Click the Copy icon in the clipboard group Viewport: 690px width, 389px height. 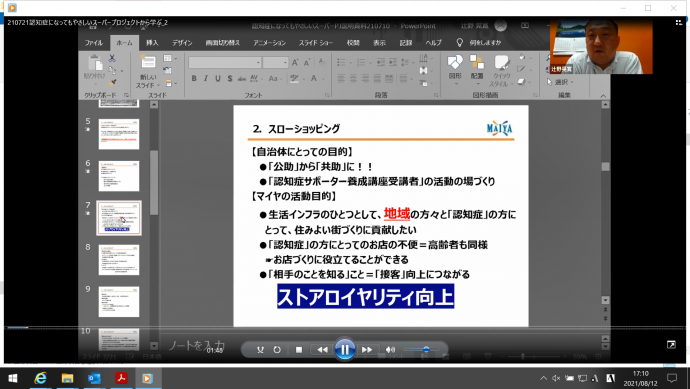tap(113, 70)
